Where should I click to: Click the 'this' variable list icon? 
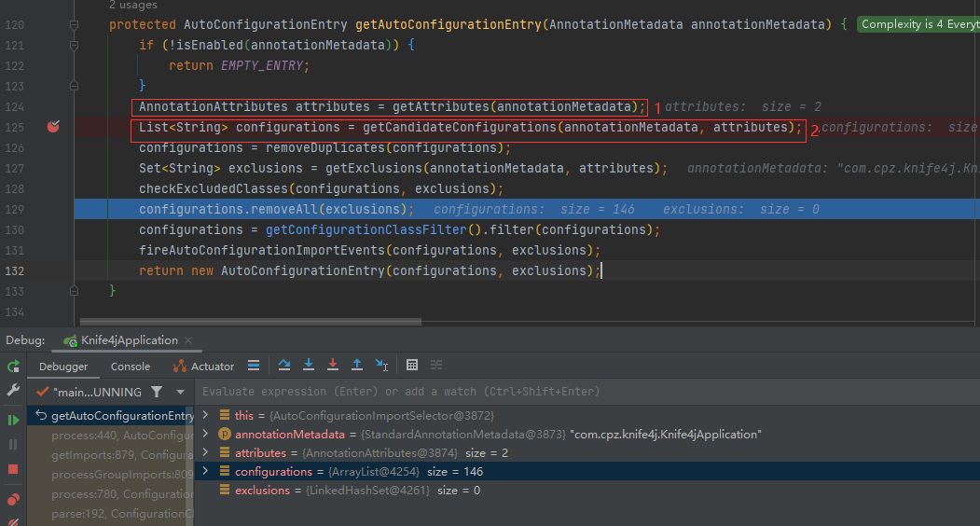225,415
